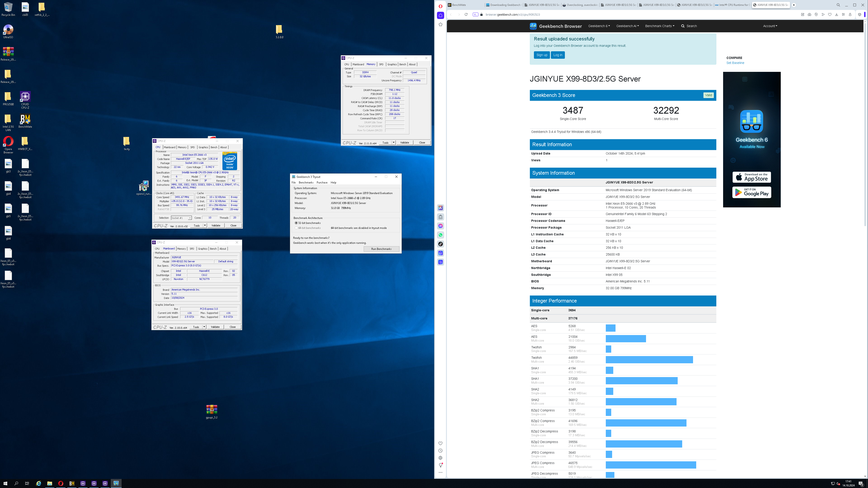868x488 pixels.
Task: Click Geekbench Browser logo
Action: [556, 26]
